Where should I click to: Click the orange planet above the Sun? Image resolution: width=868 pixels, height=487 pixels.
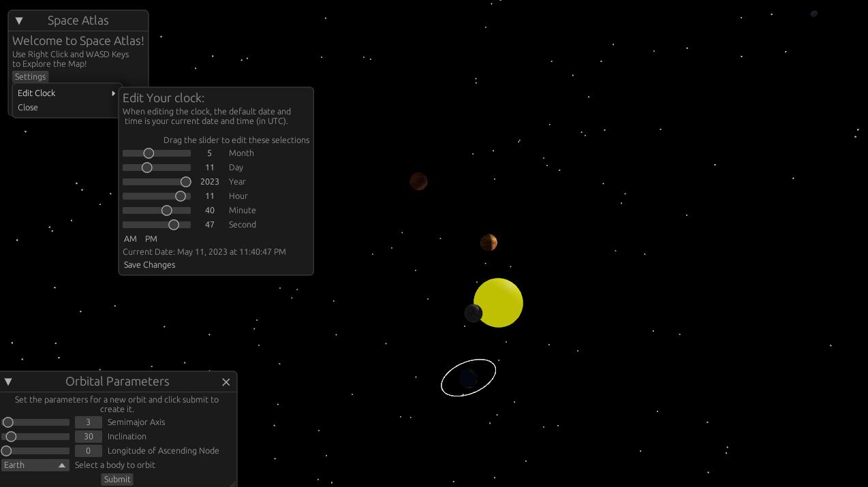tap(489, 242)
